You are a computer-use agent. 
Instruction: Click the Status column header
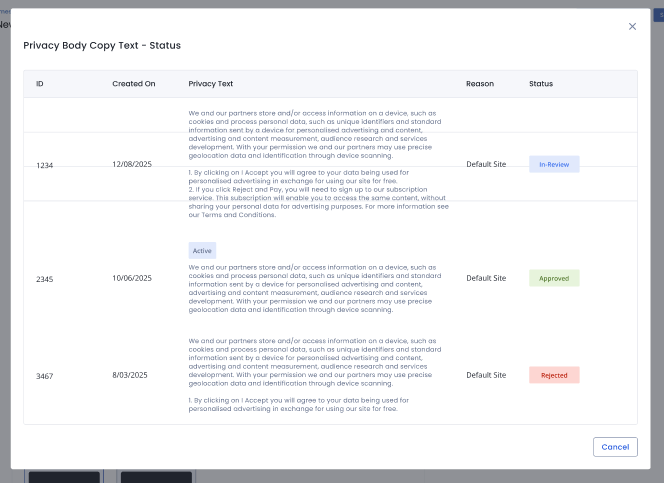click(x=541, y=84)
